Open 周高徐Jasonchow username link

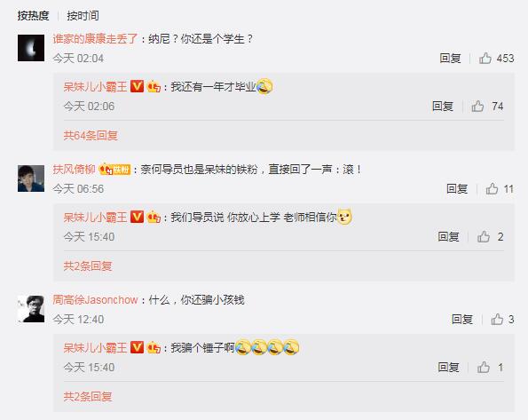click(95, 299)
